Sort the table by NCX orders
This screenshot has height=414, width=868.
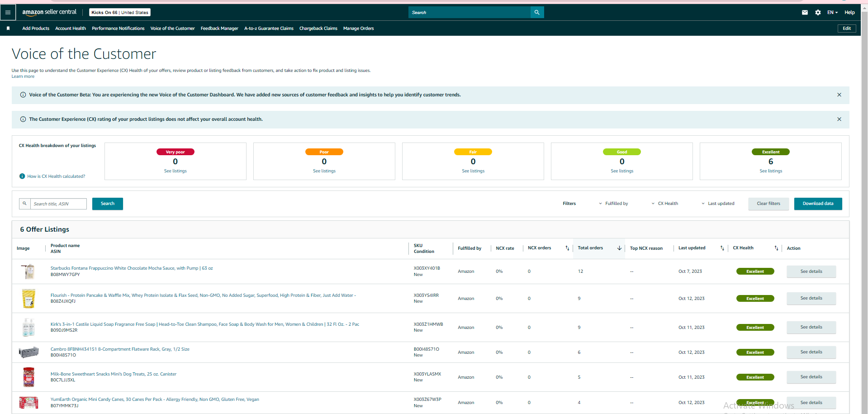(567, 248)
